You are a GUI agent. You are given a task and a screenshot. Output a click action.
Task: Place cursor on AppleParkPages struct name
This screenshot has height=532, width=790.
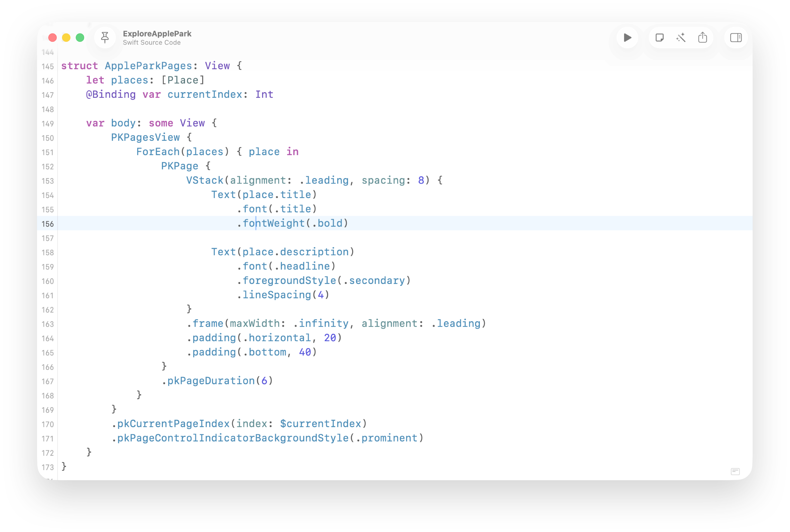click(x=148, y=66)
